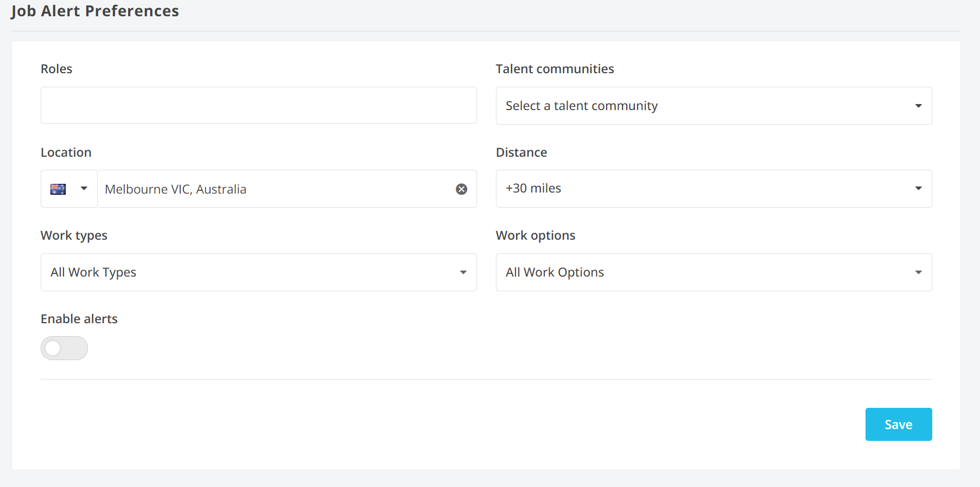
Task: Click the arrow icon in Work options field
Action: tap(918, 272)
